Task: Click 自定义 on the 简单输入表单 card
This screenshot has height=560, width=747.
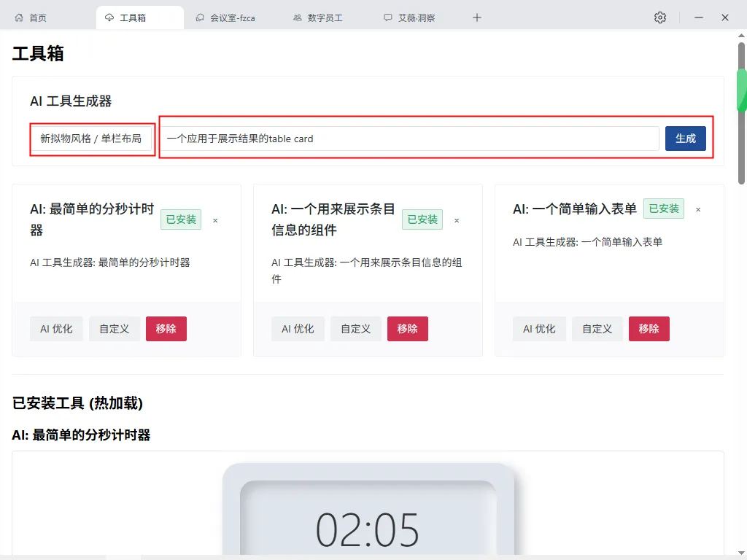Action: click(x=597, y=329)
